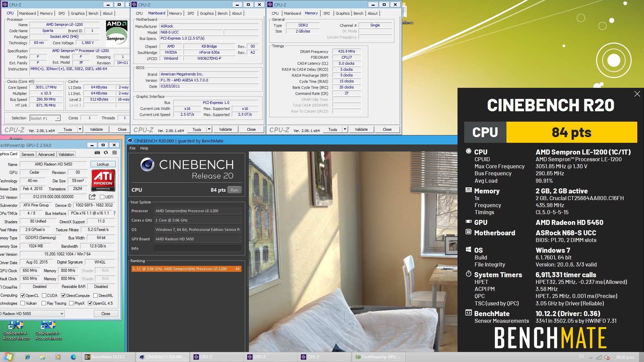Open the media player taskbar icon
Image resolution: width=644 pixels, height=362 pixels.
click(x=58, y=357)
